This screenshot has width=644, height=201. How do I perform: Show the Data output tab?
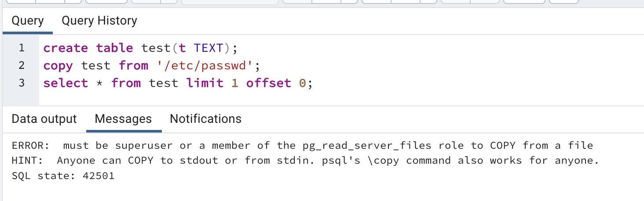[x=44, y=119]
